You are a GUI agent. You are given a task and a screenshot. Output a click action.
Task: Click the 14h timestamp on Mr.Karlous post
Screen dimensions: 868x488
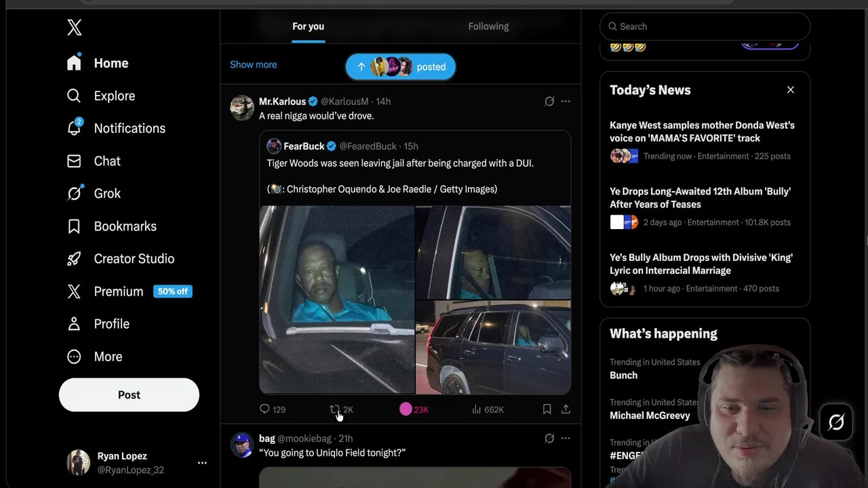pyautogui.click(x=383, y=102)
